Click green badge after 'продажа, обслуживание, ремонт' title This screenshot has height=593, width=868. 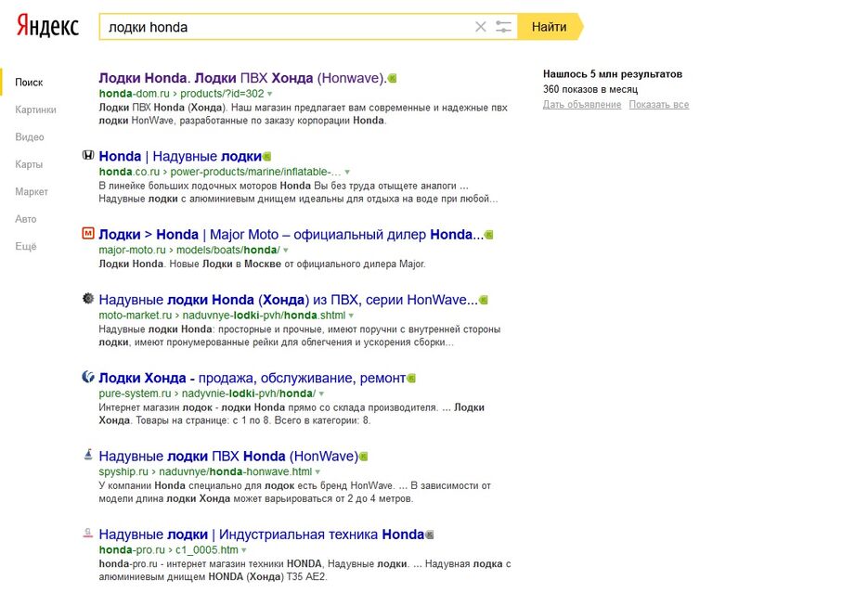[x=411, y=379]
